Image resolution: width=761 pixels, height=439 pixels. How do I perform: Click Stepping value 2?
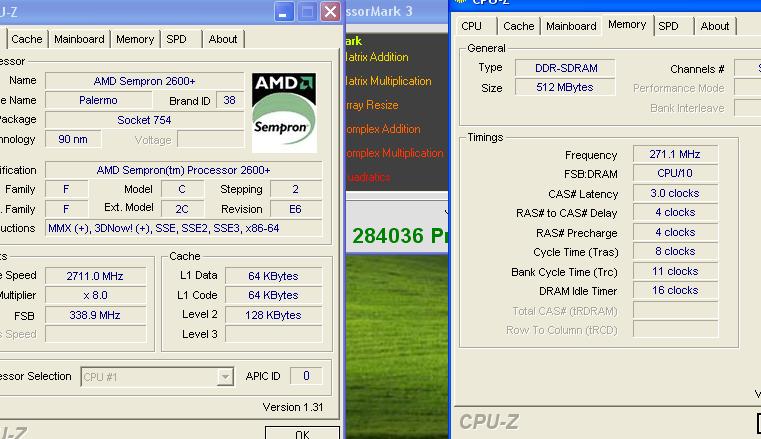[x=296, y=189]
